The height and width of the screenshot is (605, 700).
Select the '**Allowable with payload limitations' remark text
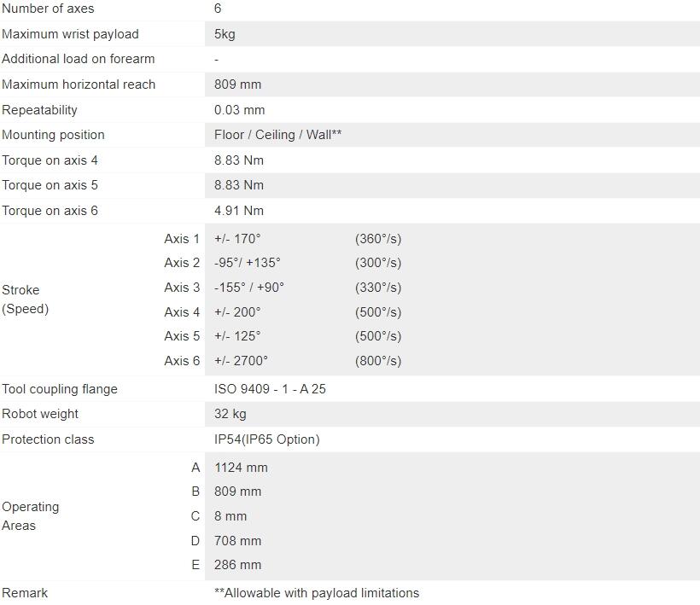click(317, 593)
